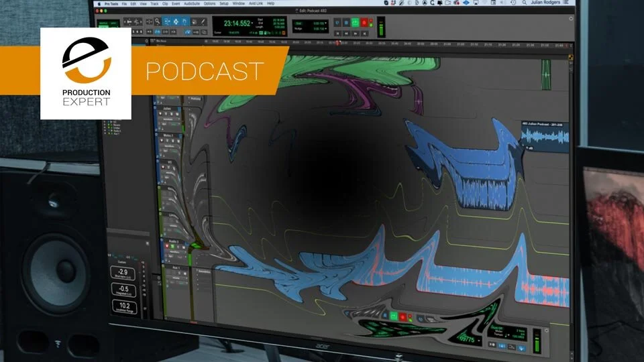Open the File menu

click(124, 4)
